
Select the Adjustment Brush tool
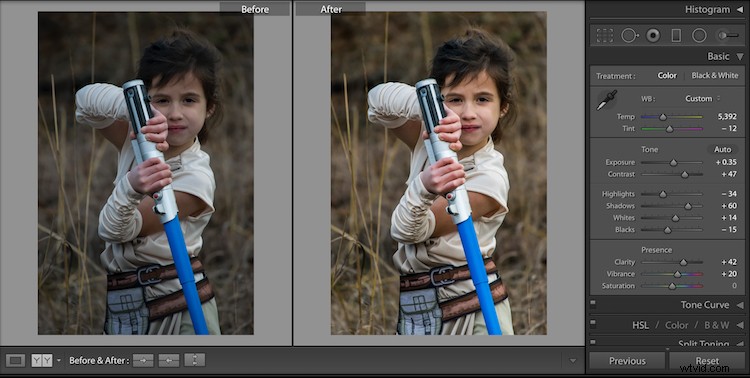(727, 35)
